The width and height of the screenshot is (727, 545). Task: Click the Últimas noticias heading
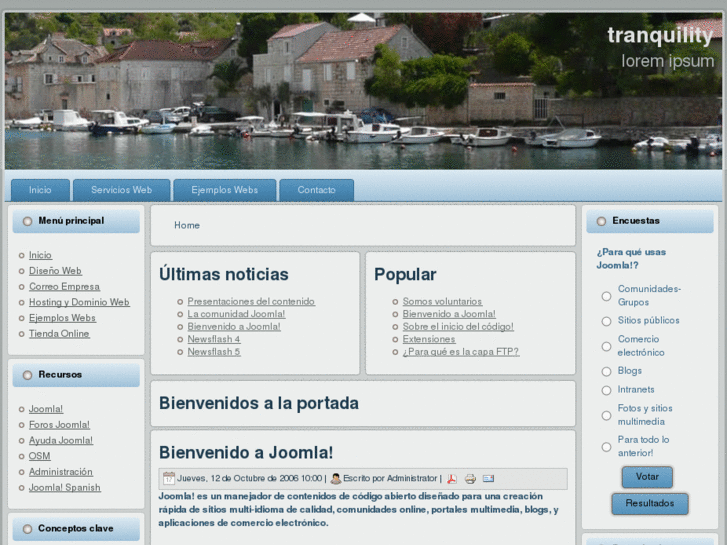224,275
